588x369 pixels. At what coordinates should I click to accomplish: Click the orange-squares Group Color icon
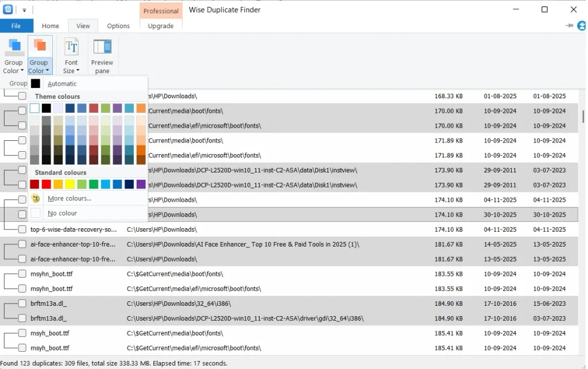tap(40, 46)
